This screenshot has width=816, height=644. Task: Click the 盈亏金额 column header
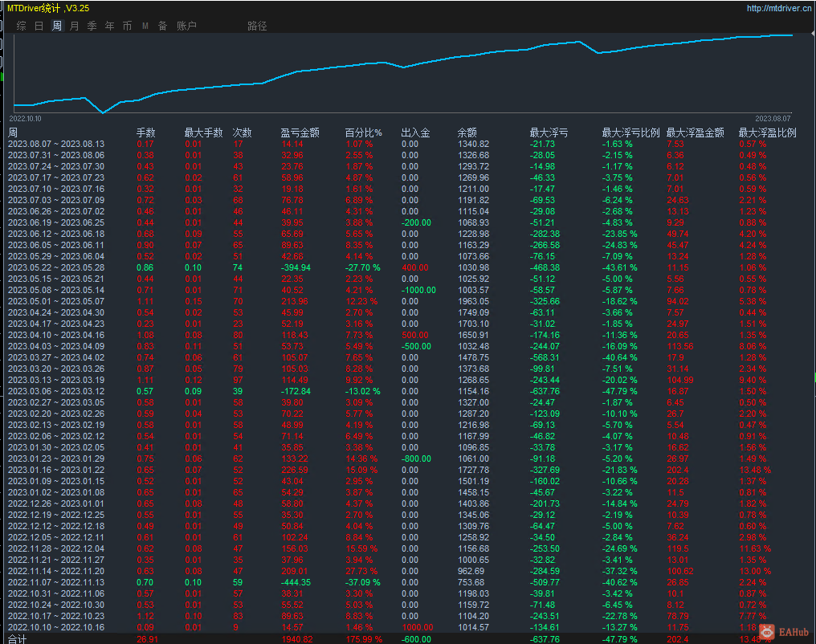pos(300,132)
